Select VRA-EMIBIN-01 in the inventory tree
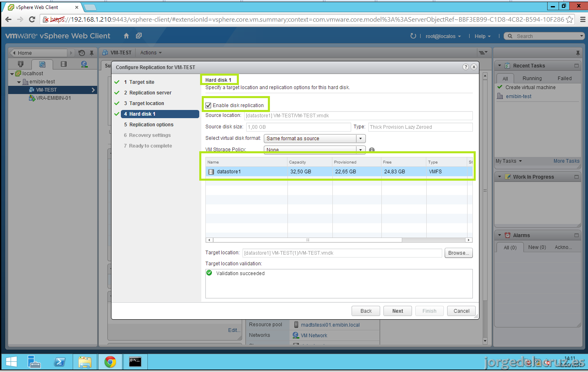The width and height of the screenshot is (588, 372). [x=53, y=98]
